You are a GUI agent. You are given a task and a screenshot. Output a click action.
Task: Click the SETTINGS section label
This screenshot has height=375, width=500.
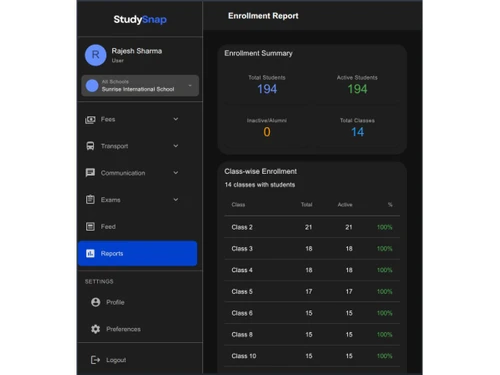pyautogui.click(x=99, y=282)
